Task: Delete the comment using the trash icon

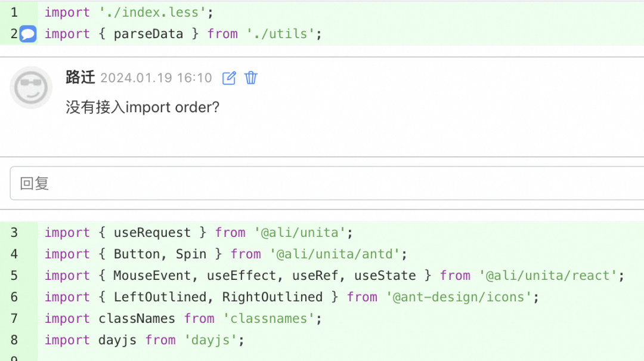Action: [251, 78]
